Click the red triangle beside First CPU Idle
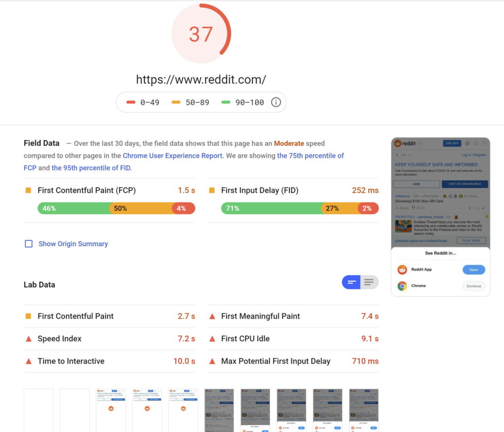The image size is (504, 432). [212, 339]
